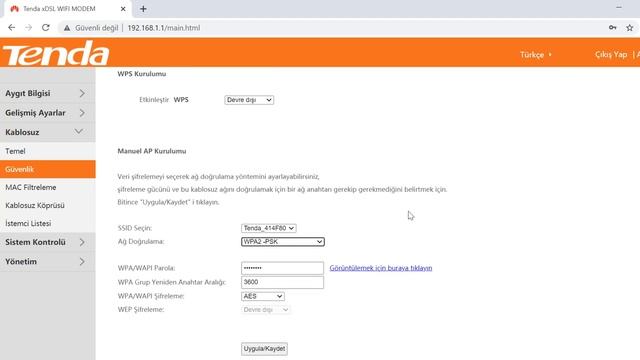
Task: Click the browser forward arrow
Action: pyautogui.click(x=28, y=28)
